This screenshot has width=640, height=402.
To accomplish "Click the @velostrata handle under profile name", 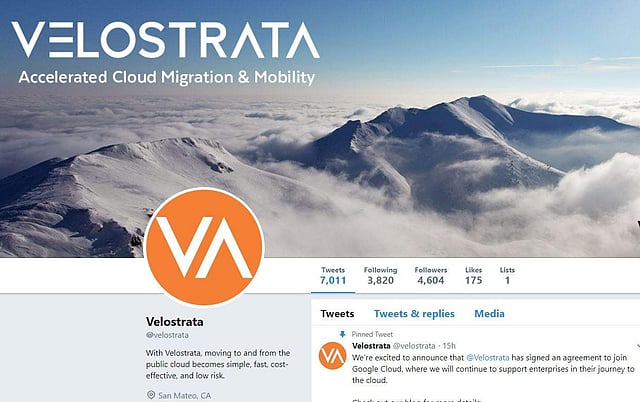I will click(x=167, y=335).
